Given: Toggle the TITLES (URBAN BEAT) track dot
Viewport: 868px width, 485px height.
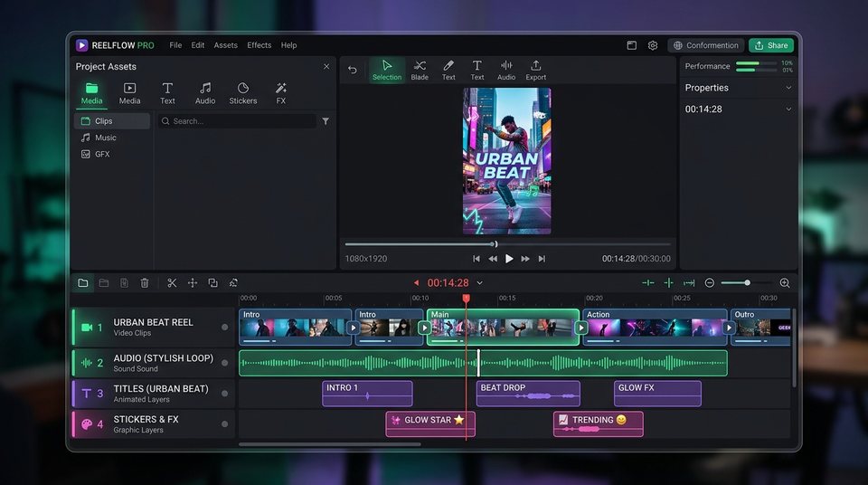Looking at the screenshot, I should pos(225,394).
